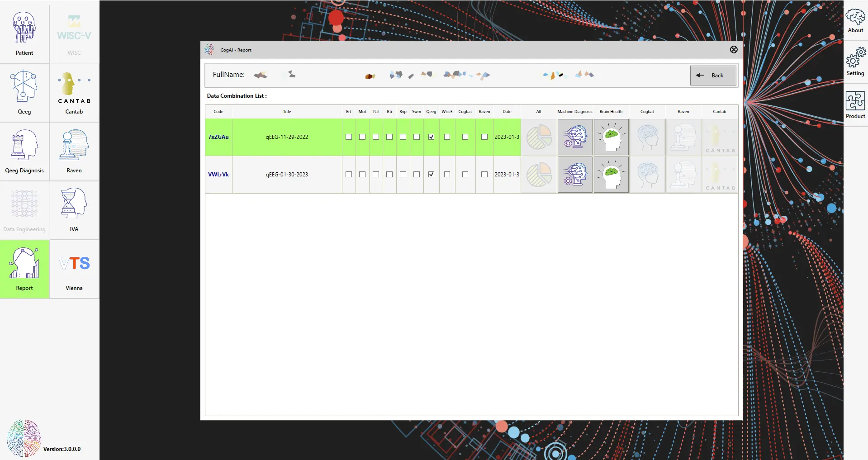This screenshot has width=868, height=460.
Task: Open the Raven module in sidebar
Action: pos(74,151)
